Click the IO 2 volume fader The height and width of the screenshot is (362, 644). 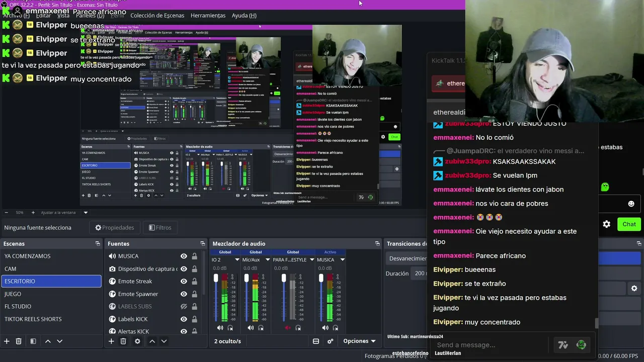point(216,278)
